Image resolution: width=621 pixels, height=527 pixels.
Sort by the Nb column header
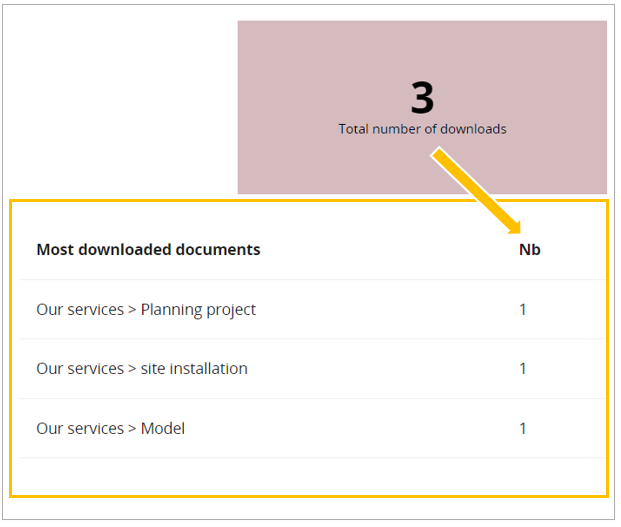tap(529, 250)
